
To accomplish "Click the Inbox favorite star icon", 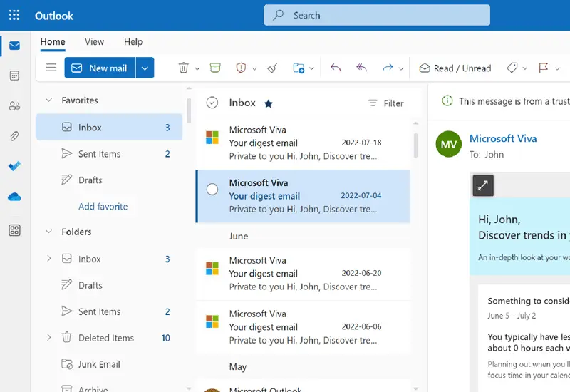I will click(x=269, y=104).
